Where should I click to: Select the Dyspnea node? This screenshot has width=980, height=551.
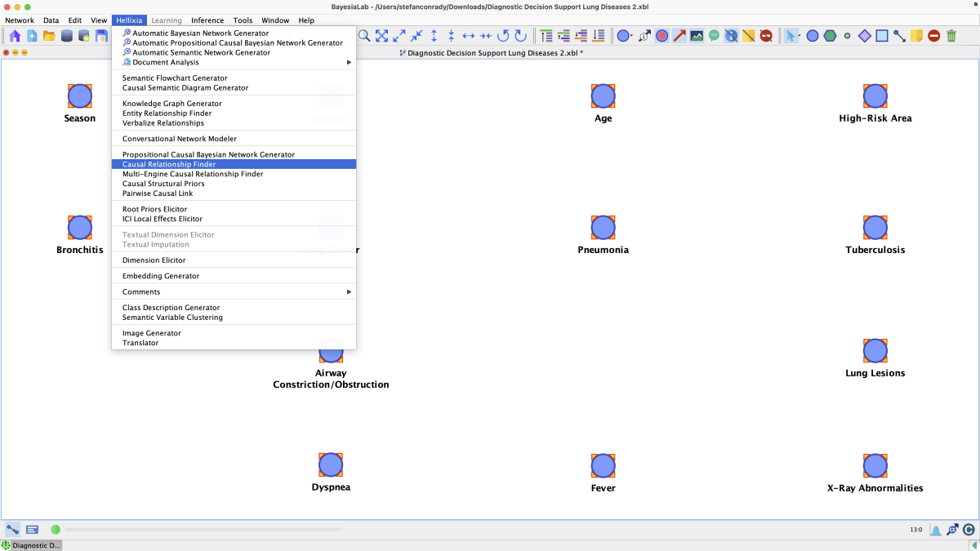tap(331, 465)
